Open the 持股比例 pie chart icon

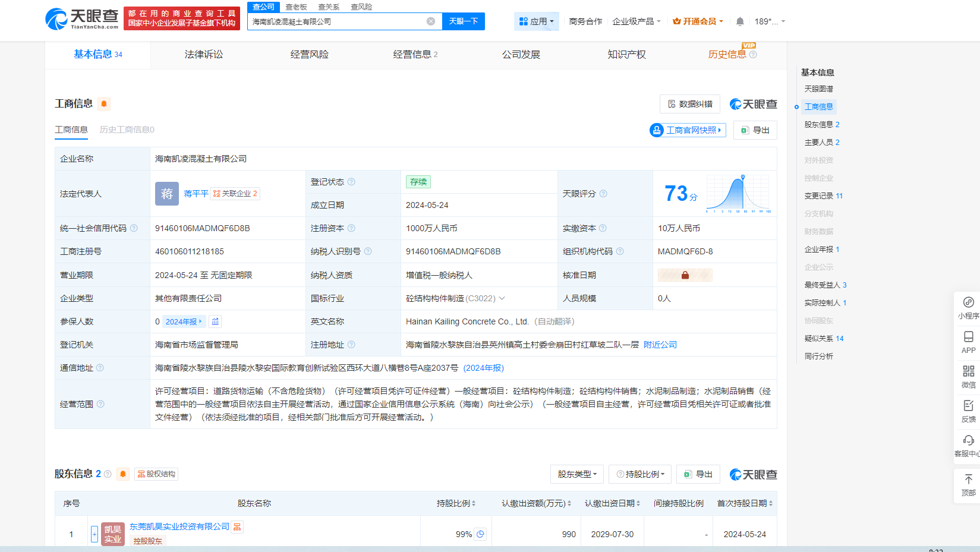click(x=480, y=534)
